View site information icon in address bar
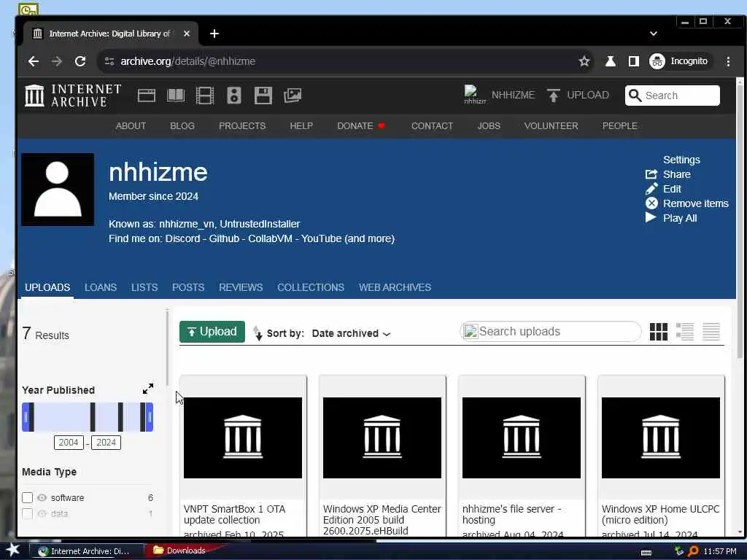Image resolution: width=747 pixels, height=560 pixels. click(x=109, y=61)
